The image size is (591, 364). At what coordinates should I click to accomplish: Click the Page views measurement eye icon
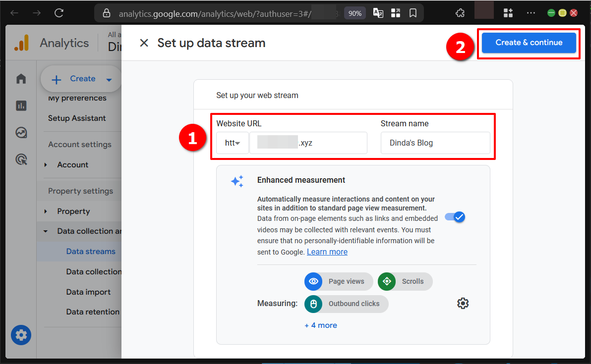[x=313, y=281]
